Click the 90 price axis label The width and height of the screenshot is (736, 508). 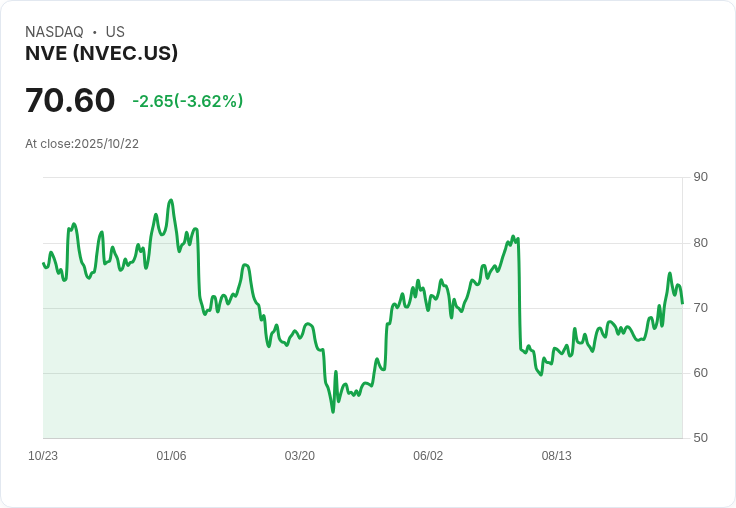click(701, 177)
